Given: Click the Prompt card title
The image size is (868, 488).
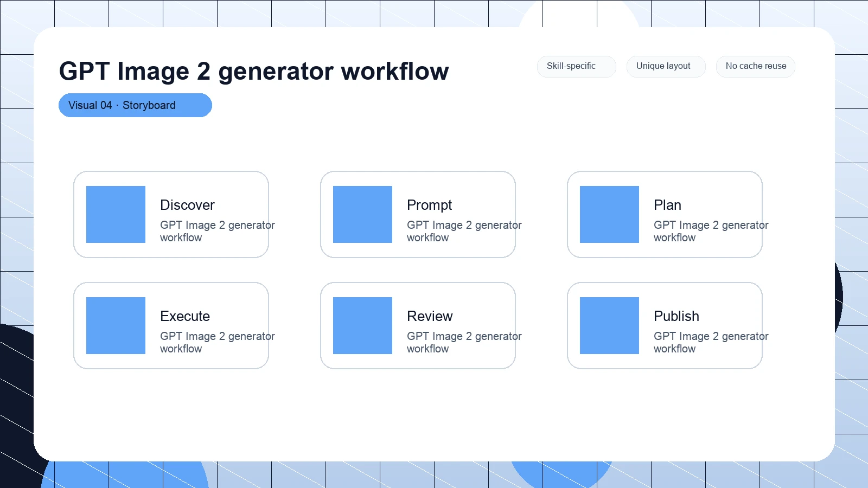Looking at the screenshot, I should click(x=429, y=206).
